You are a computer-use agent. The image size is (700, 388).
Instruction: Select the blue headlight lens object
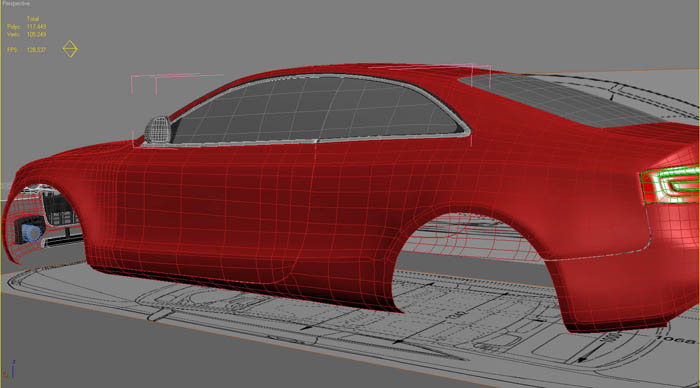(31, 233)
